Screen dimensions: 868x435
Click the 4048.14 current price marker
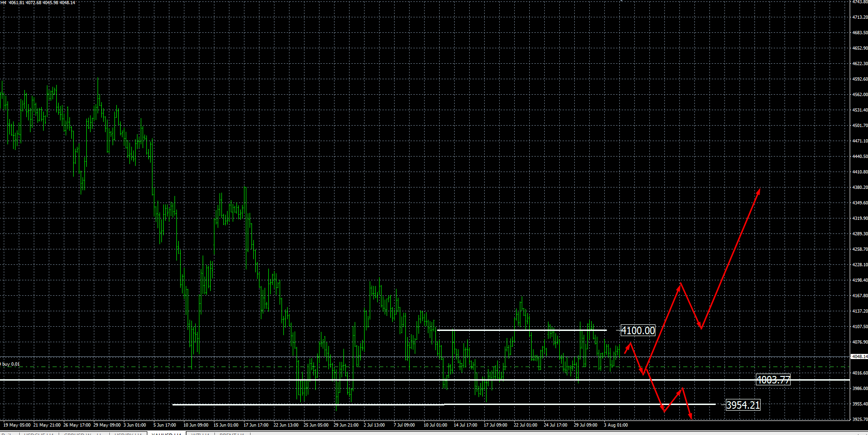(859, 357)
